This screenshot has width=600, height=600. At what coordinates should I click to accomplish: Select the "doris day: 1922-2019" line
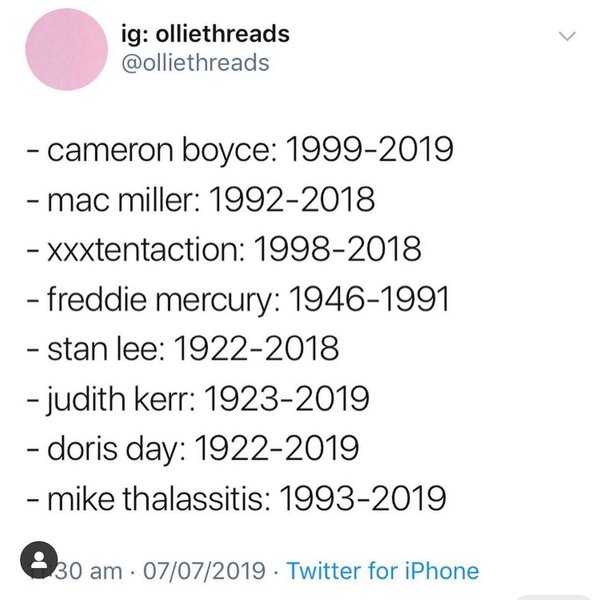tap(192, 449)
